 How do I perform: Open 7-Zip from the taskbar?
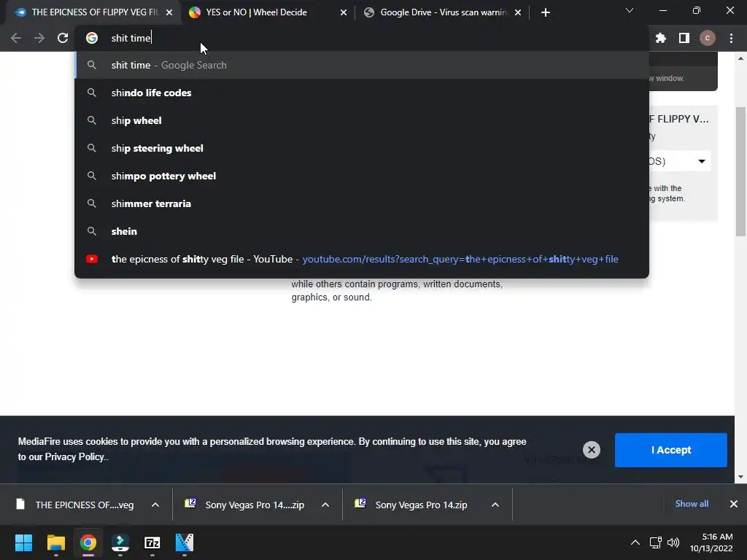[152, 542]
